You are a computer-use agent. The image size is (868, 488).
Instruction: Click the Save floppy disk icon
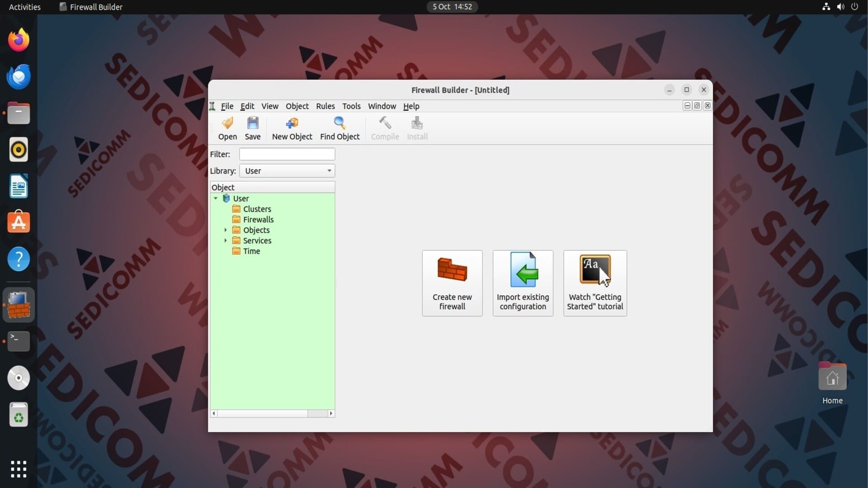[x=253, y=123]
